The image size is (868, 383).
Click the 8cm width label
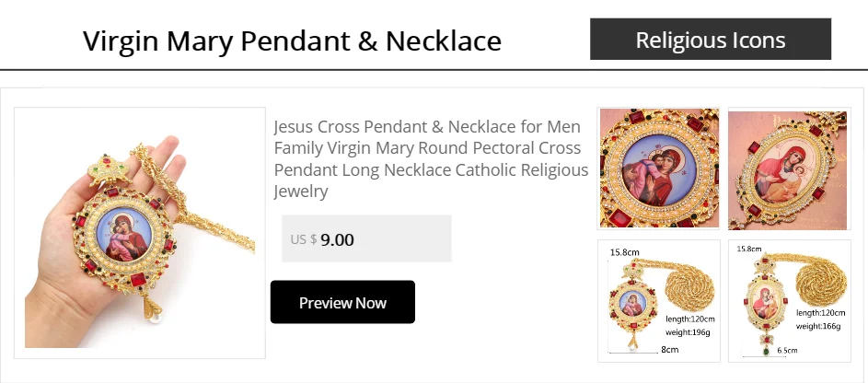pos(669,350)
